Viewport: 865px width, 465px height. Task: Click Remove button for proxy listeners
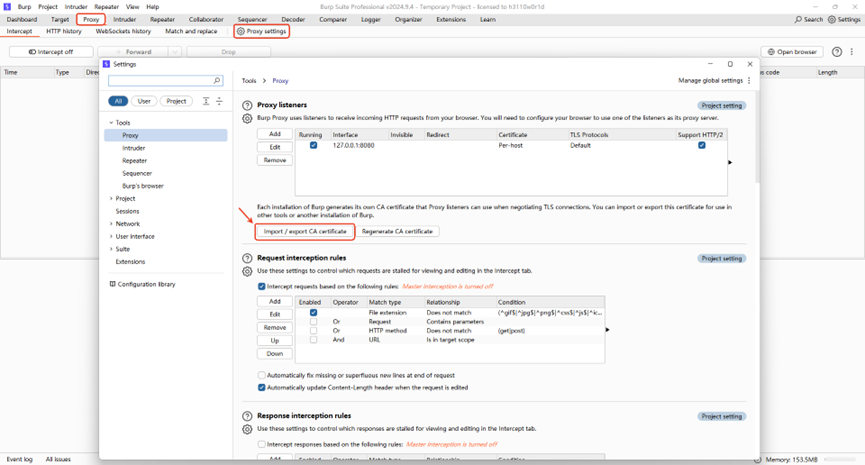(x=275, y=160)
